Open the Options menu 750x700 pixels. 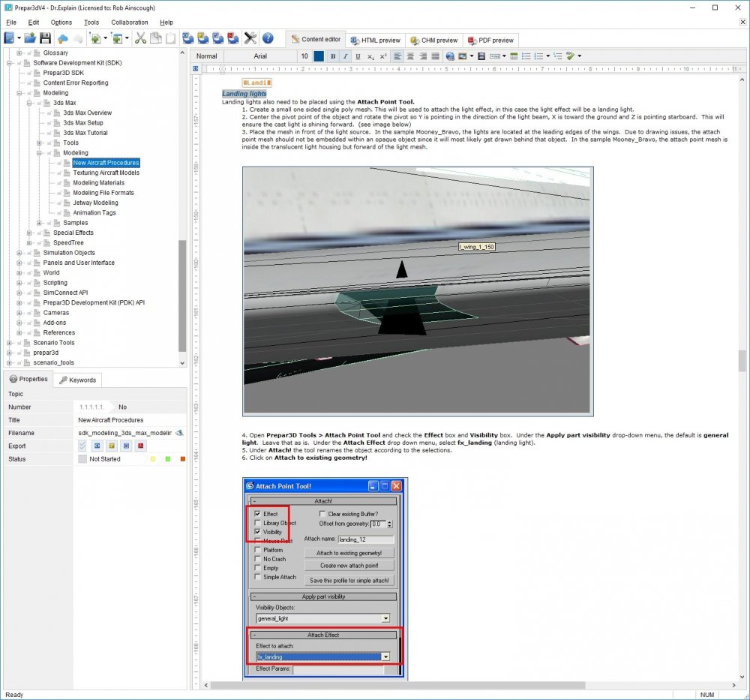click(61, 23)
